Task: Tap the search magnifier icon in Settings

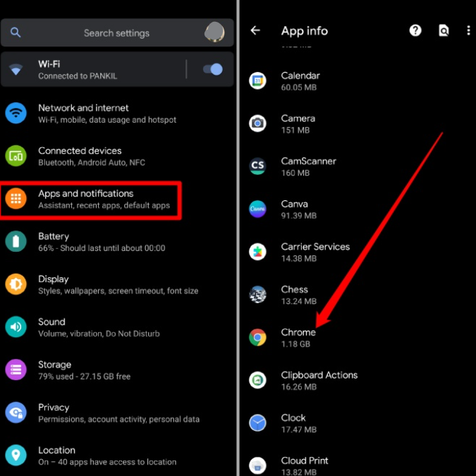Action: [x=16, y=32]
